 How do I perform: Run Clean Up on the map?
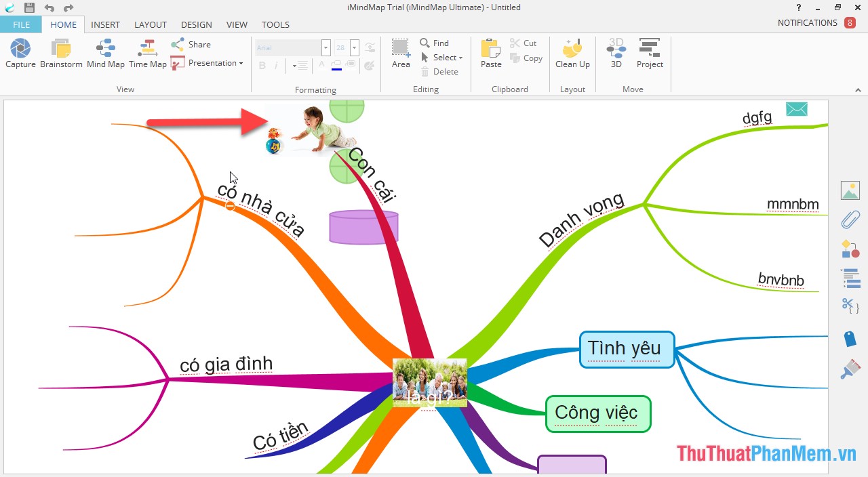[x=572, y=53]
